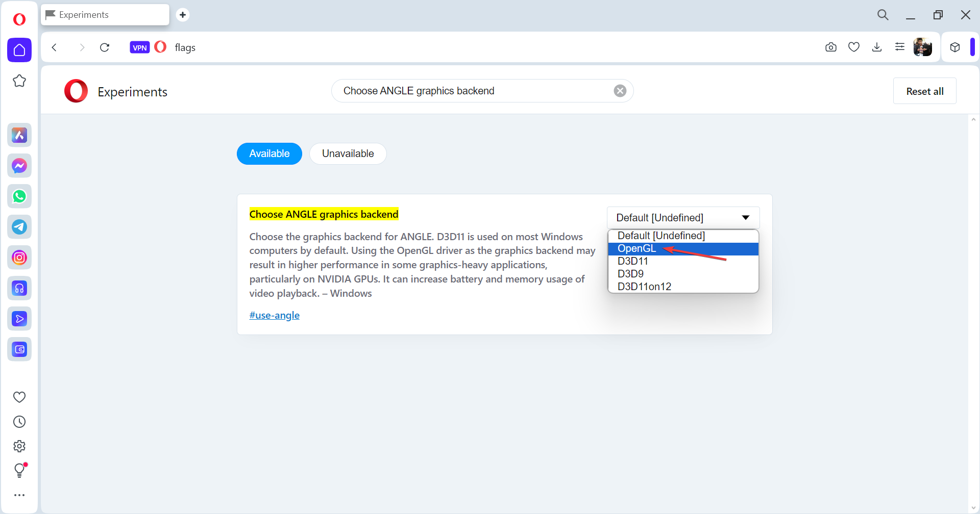Viewport: 980px width, 514px height.
Task: Click scrollbar down arrow
Action: (x=973, y=508)
